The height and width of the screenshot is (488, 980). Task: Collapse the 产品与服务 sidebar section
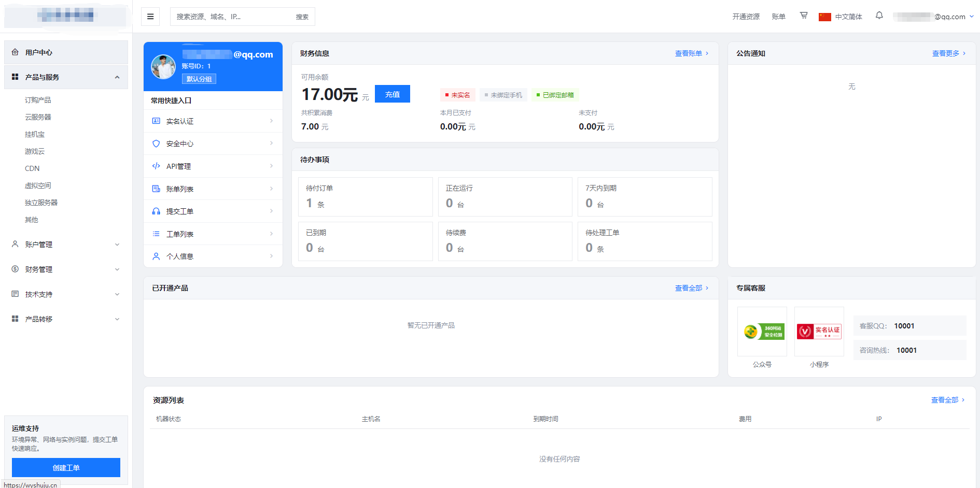pyautogui.click(x=66, y=77)
